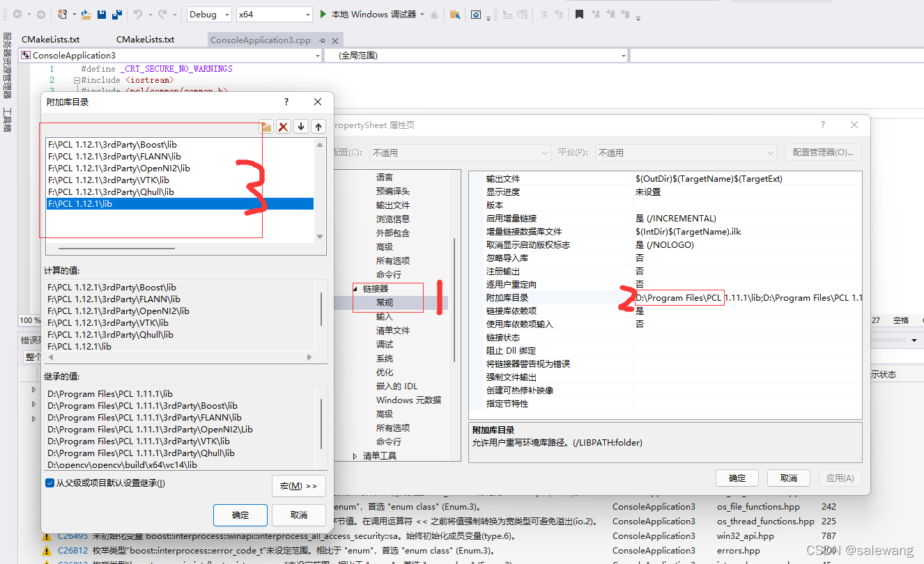
Task: Select the ConsoleApplication3.cpp tab
Action: [261, 40]
